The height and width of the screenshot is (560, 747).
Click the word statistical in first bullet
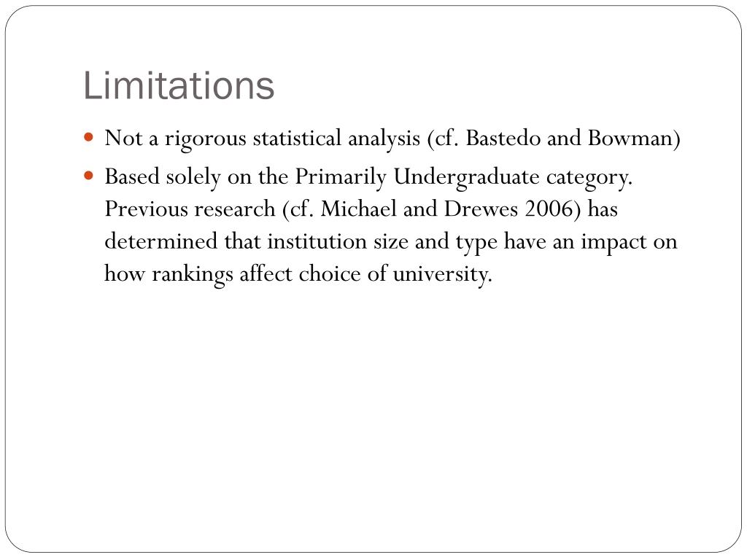tap(297, 138)
